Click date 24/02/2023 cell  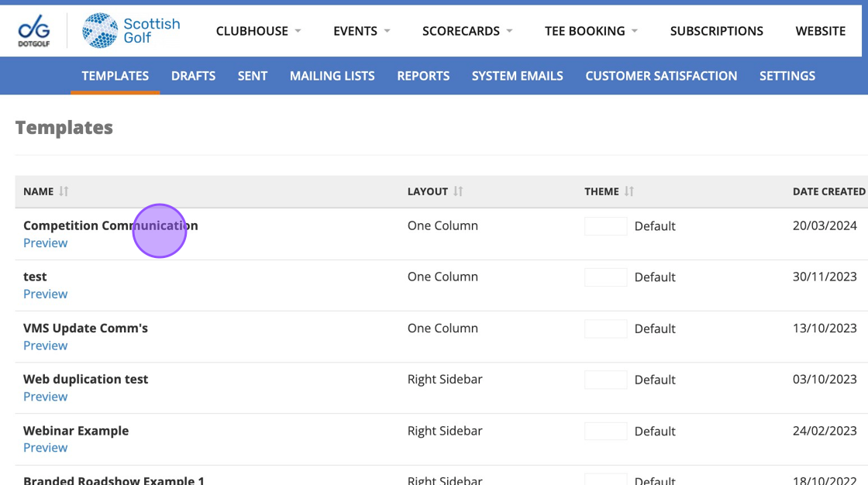(x=825, y=431)
